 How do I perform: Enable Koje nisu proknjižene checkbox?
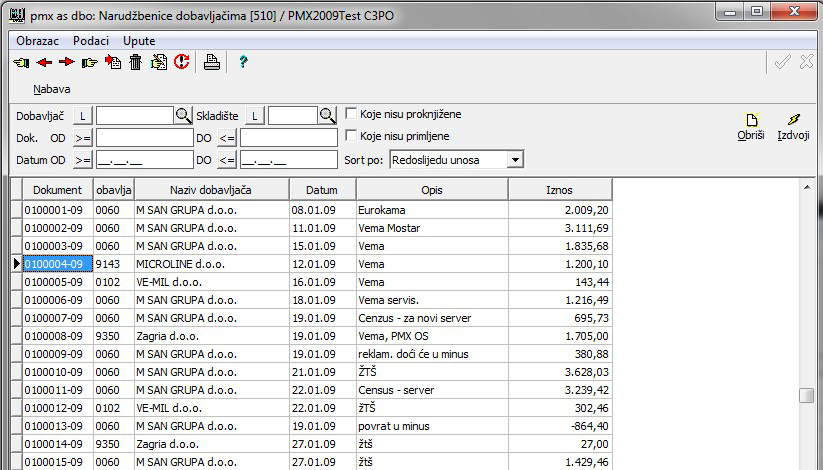(351, 114)
